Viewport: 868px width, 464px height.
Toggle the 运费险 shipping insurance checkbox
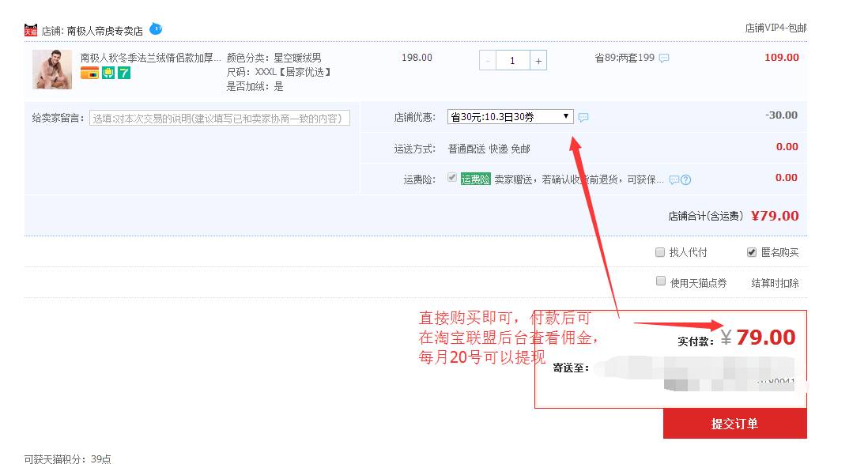pos(452,178)
